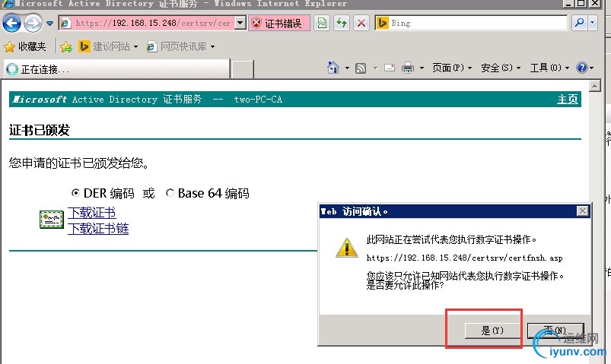Viewport: 611px width, 364px height.
Task: Open a new tab button
Action: (x=243, y=69)
